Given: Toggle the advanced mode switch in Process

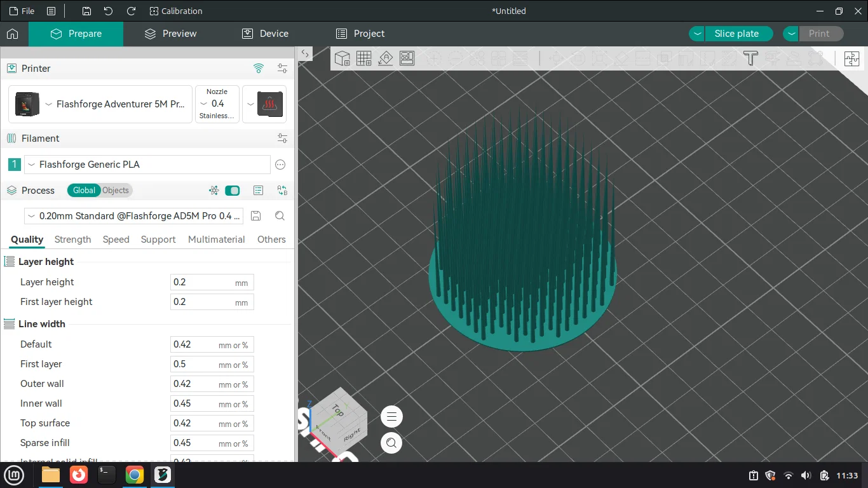Looking at the screenshot, I should [x=233, y=191].
